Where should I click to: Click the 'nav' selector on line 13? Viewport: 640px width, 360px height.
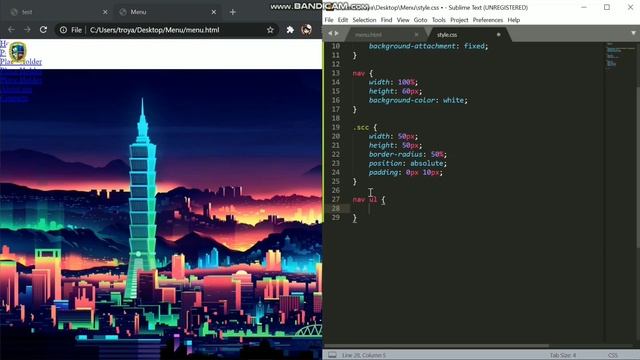coord(358,73)
